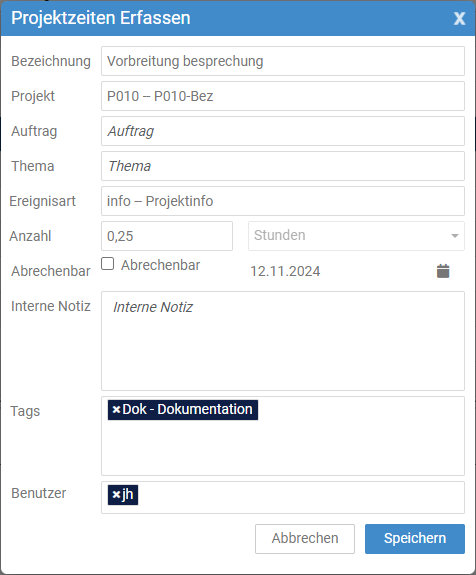Open the calendar date picker icon
Screen dimensions: 476x575
443,271
